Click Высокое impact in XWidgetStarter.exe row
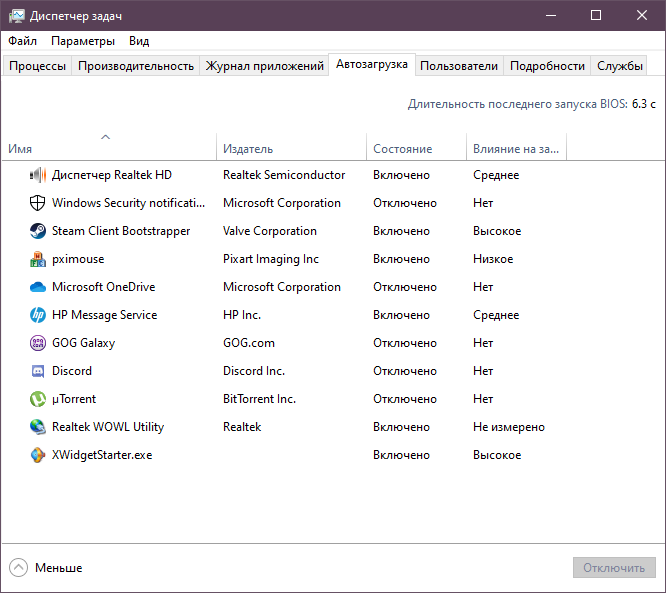The width and height of the screenshot is (666, 593). [497, 455]
